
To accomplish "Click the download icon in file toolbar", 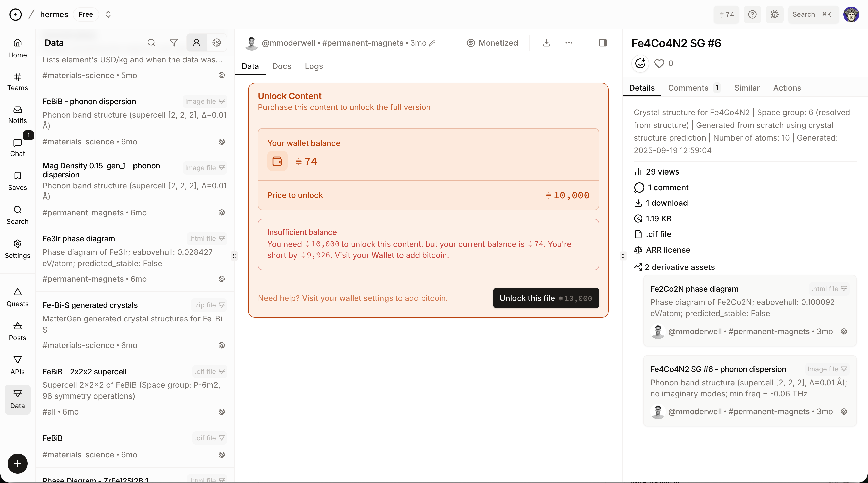I will tap(546, 43).
